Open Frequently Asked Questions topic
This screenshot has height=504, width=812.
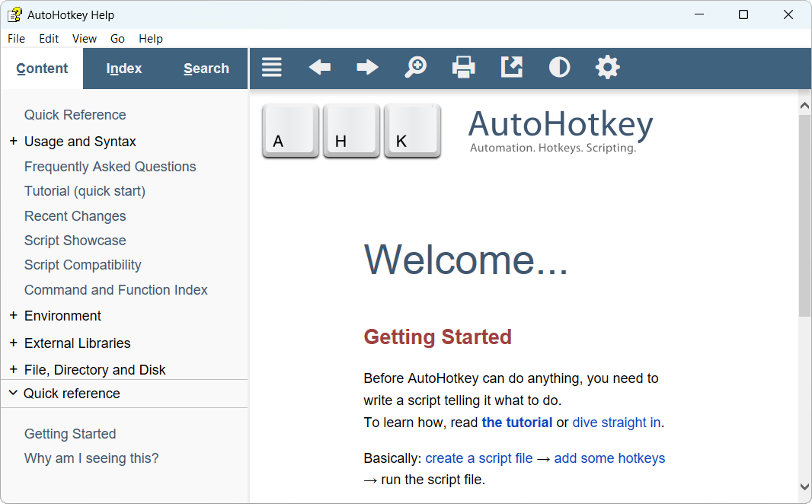coord(110,167)
